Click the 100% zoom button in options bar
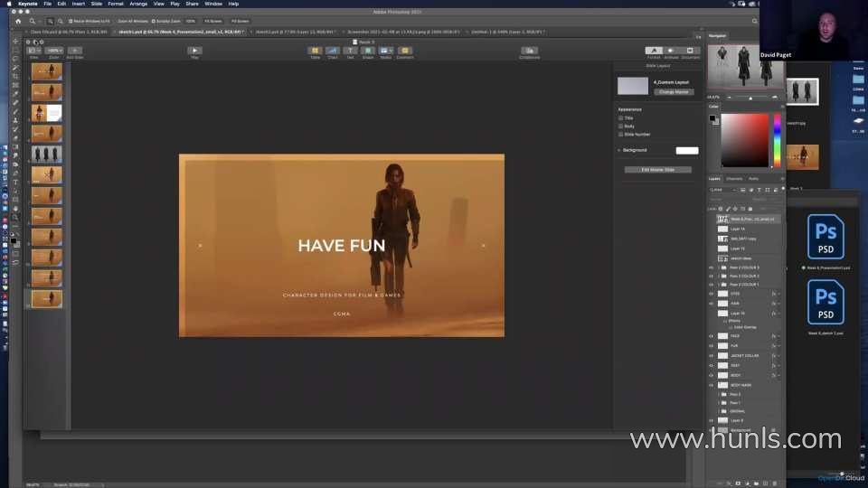 pos(191,21)
